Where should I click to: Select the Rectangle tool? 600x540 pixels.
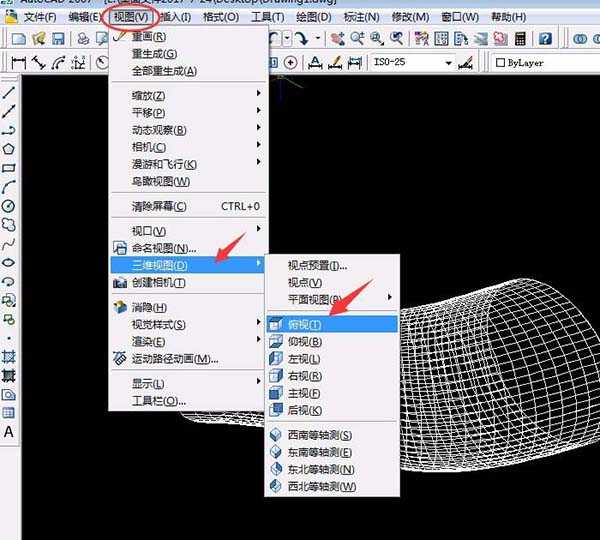pyautogui.click(x=8, y=168)
